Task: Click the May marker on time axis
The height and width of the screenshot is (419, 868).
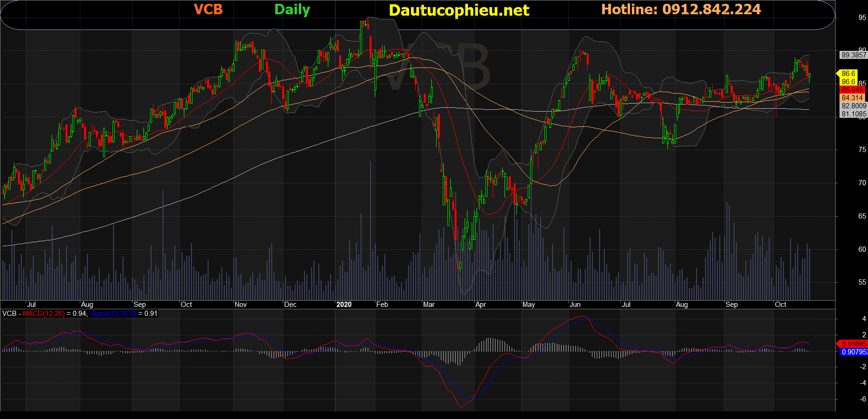Action: tap(528, 305)
